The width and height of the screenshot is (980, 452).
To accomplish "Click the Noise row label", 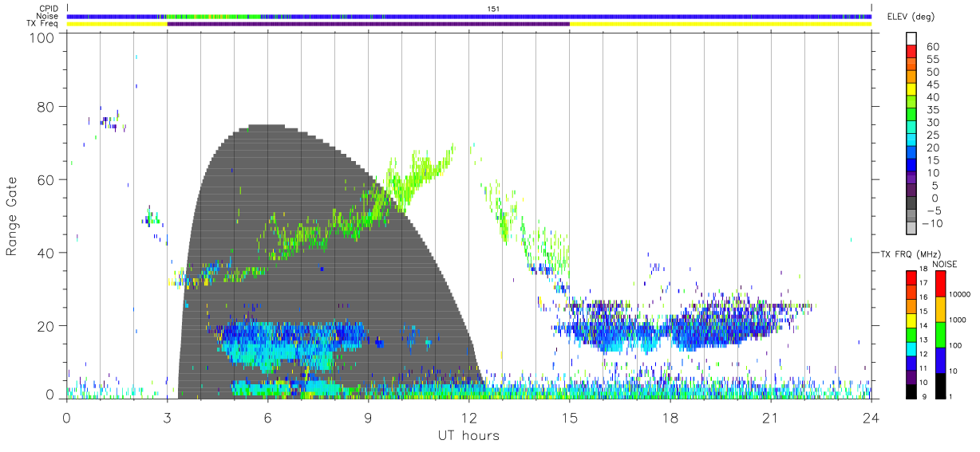I will [48, 16].
